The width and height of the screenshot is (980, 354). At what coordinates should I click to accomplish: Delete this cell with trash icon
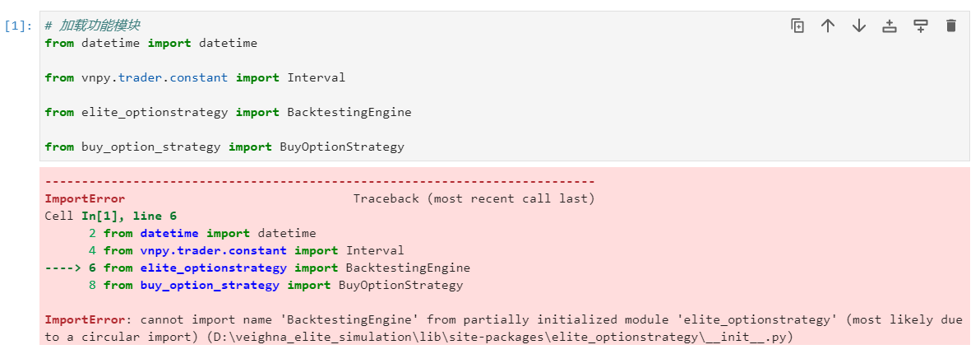(x=951, y=26)
